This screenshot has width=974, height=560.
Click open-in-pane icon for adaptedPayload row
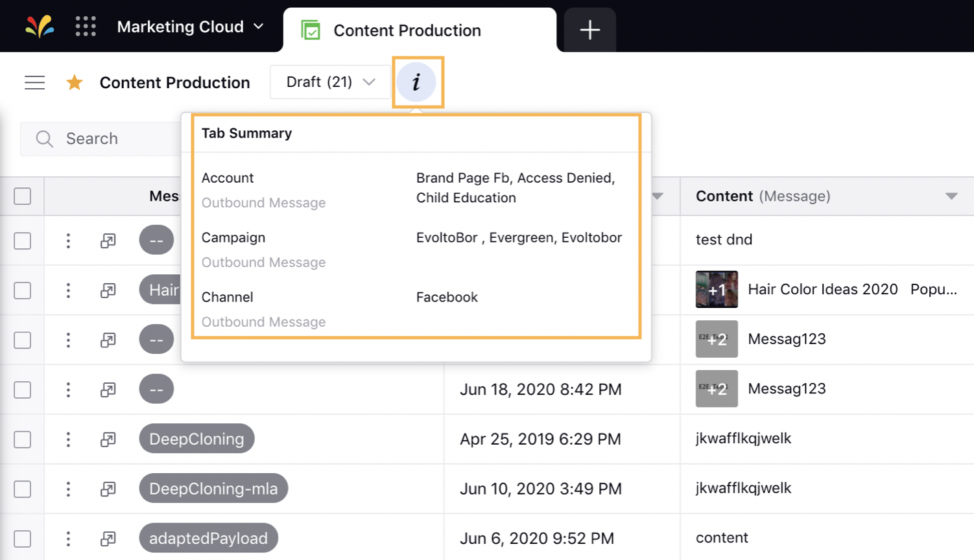pyautogui.click(x=108, y=539)
